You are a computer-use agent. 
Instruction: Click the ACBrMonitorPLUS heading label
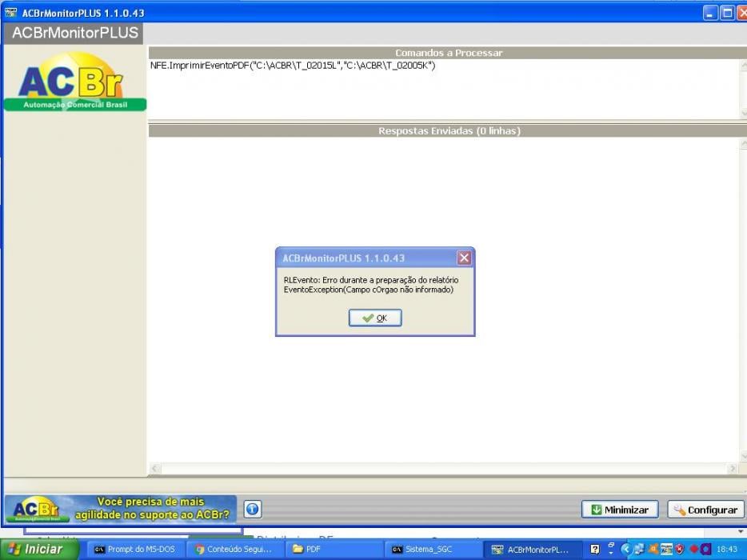pyautogui.click(x=75, y=33)
